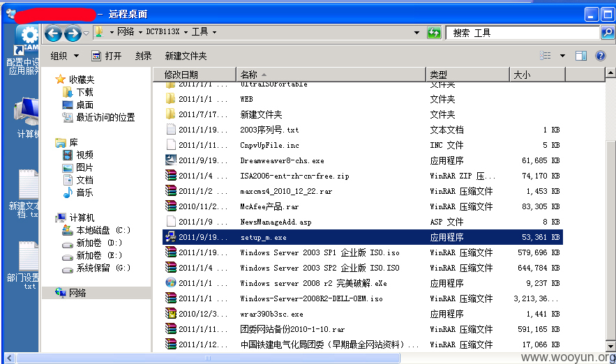616x364 pixels.
Task: Select Windows-Server-2008R2-DELL-OEM.iso icon
Action: [x=170, y=298]
